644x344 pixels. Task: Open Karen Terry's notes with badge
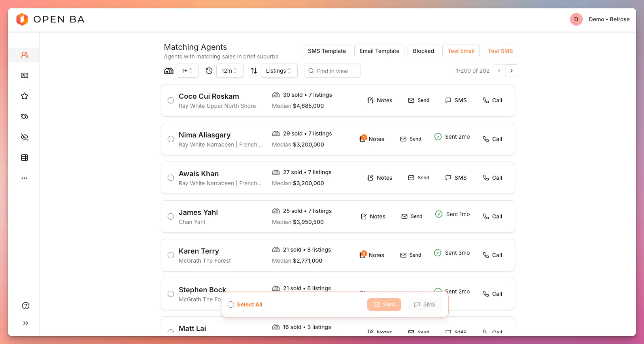[372, 255]
